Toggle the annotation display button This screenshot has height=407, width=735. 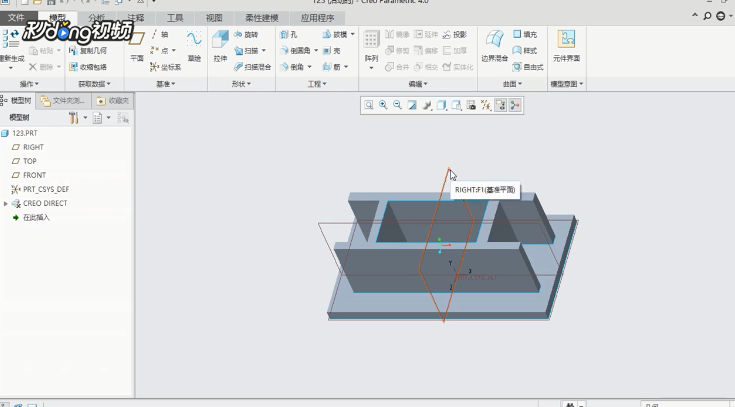coord(500,105)
